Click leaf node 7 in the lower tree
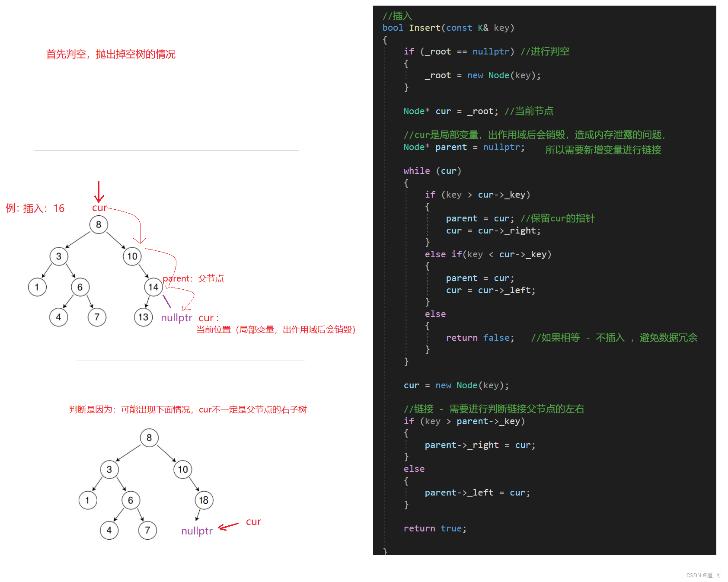 147,530
